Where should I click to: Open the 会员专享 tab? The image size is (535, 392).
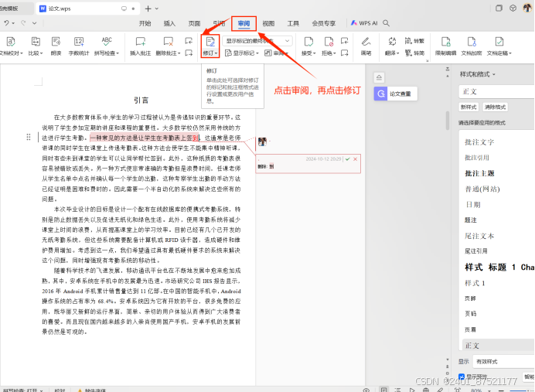click(323, 23)
